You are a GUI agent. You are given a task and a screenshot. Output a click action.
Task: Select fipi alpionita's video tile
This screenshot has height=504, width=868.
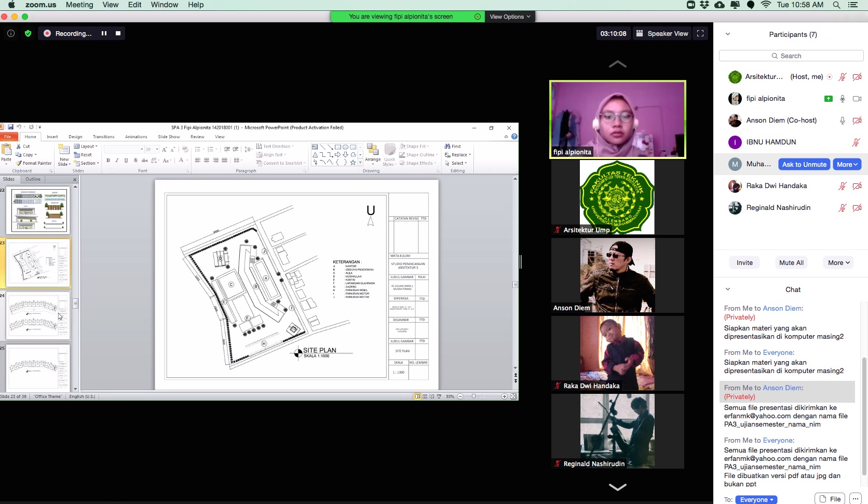click(618, 119)
